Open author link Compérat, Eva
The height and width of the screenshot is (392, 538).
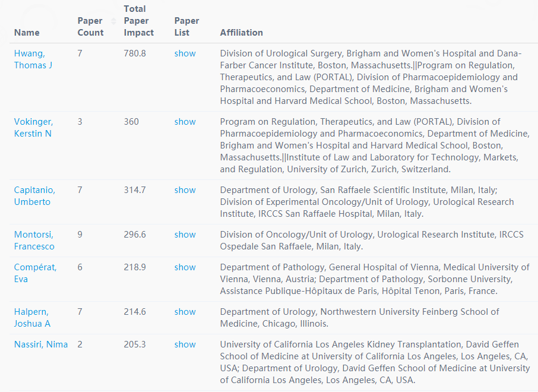[x=36, y=273]
